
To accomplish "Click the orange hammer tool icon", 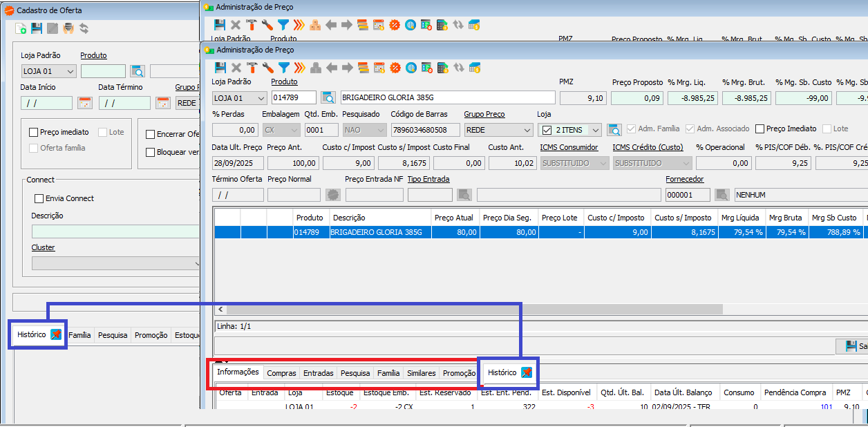I will coord(252,68).
